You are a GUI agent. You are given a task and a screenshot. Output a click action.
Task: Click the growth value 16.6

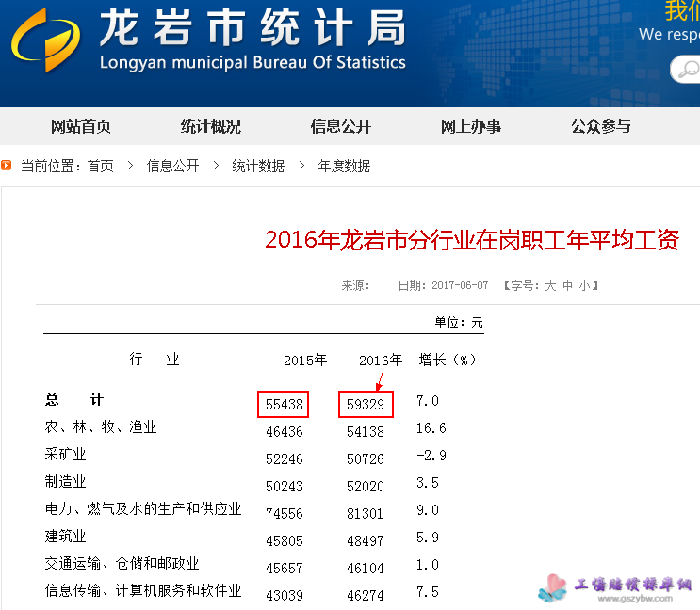[431, 428]
